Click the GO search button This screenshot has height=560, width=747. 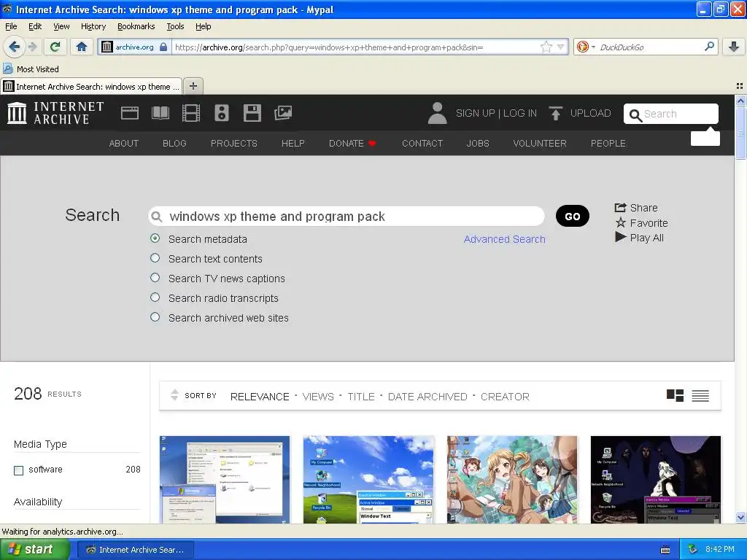tap(572, 216)
